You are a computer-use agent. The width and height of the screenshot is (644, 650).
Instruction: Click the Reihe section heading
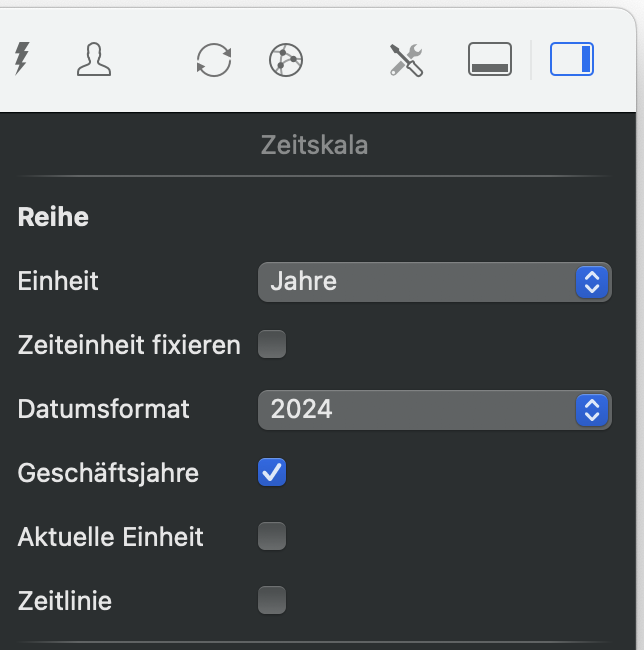pos(53,217)
